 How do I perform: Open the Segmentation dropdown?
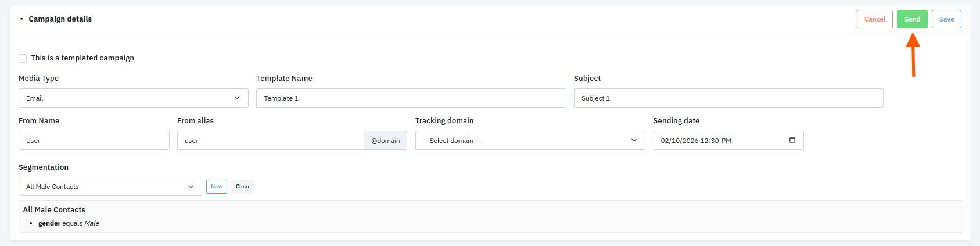pyautogui.click(x=110, y=187)
